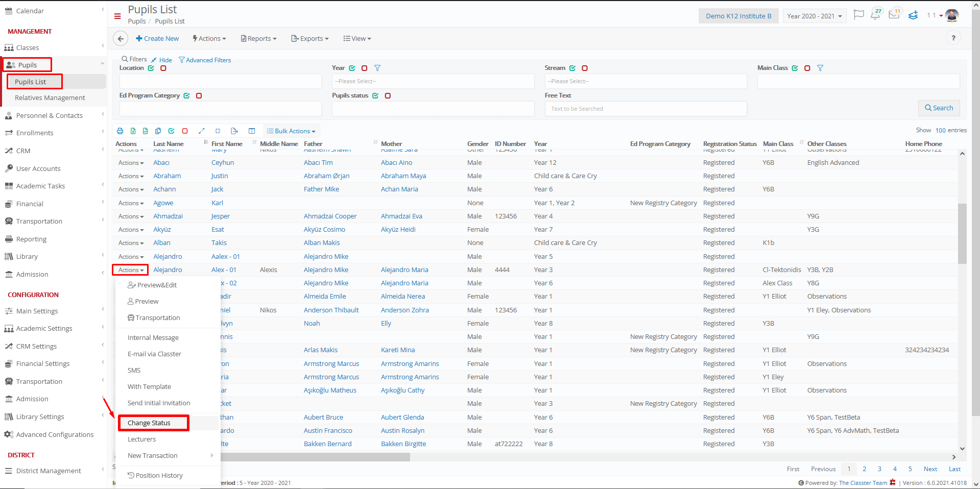
Task: Open Relatives Management in sidebar
Action: pos(50,97)
